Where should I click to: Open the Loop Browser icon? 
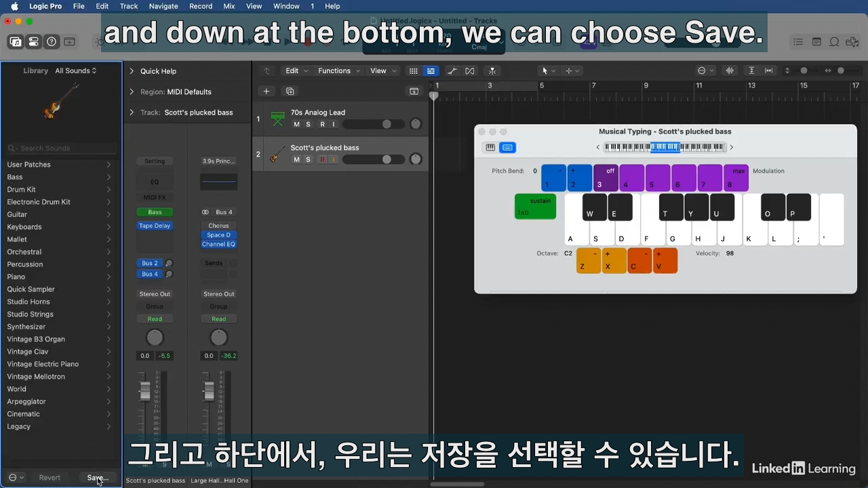click(x=835, y=42)
